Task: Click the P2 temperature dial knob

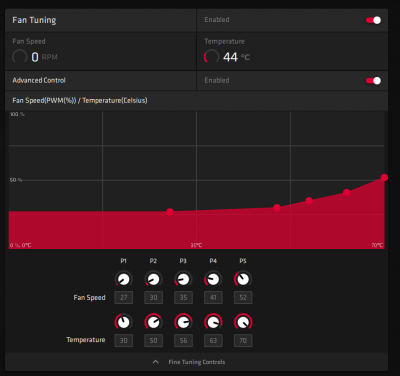Action: pyautogui.click(x=153, y=322)
